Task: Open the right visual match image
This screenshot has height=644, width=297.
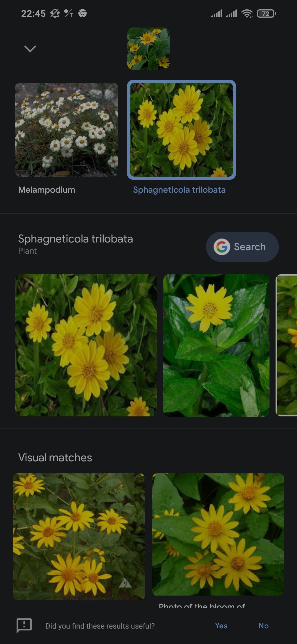Action: pos(218,534)
